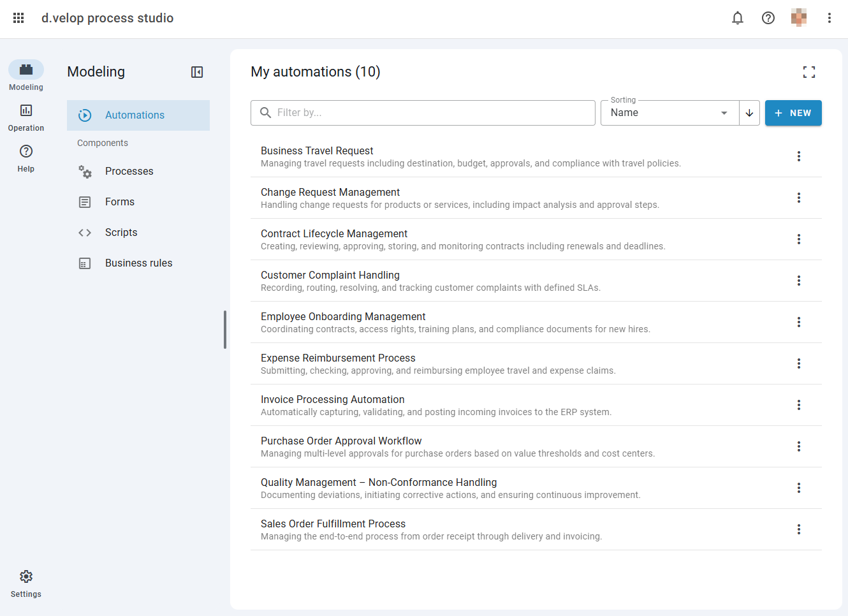Screen dimensions: 848x616
Task: Open options menu for Business Travel Request
Action: pos(799,156)
